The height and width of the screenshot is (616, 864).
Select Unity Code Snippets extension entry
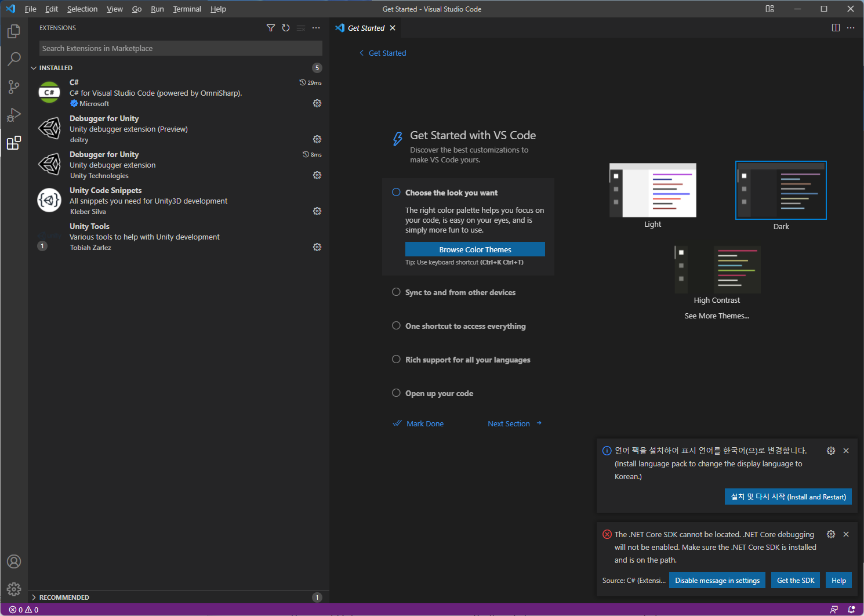179,201
